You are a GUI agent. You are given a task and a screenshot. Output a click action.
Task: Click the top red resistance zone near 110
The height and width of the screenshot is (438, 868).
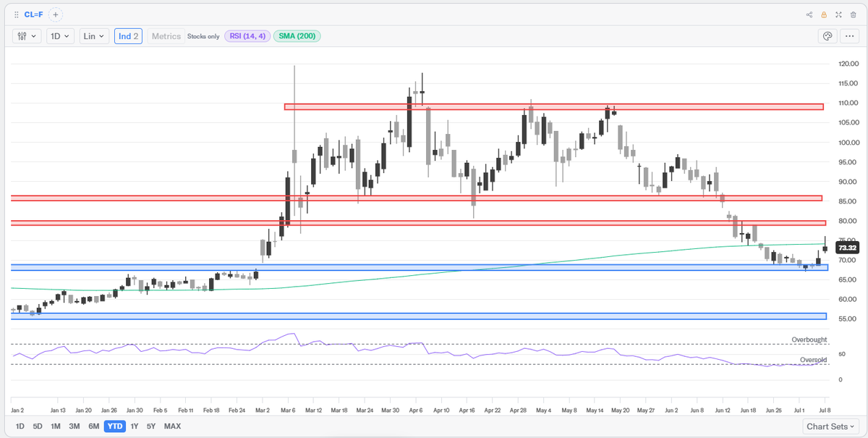coord(554,106)
